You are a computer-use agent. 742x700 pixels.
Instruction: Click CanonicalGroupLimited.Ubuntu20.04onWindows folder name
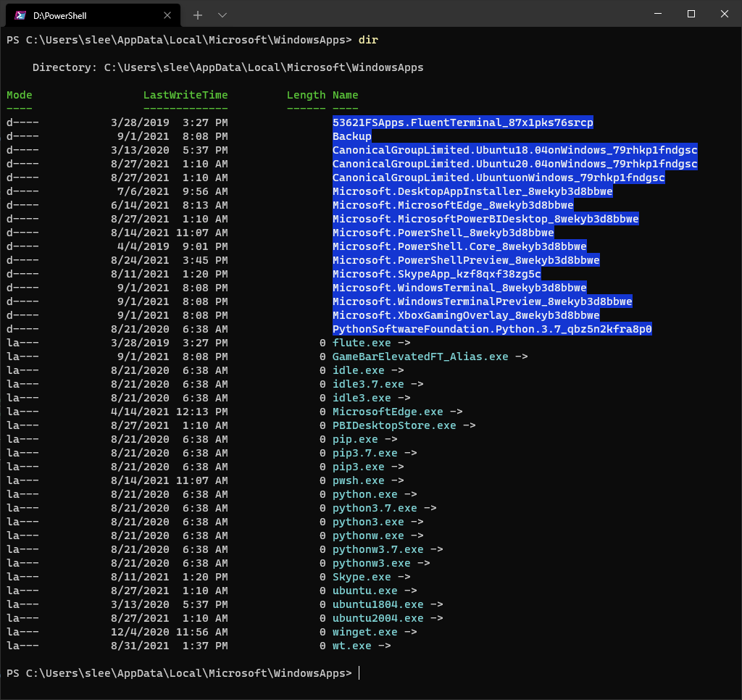[x=515, y=164]
